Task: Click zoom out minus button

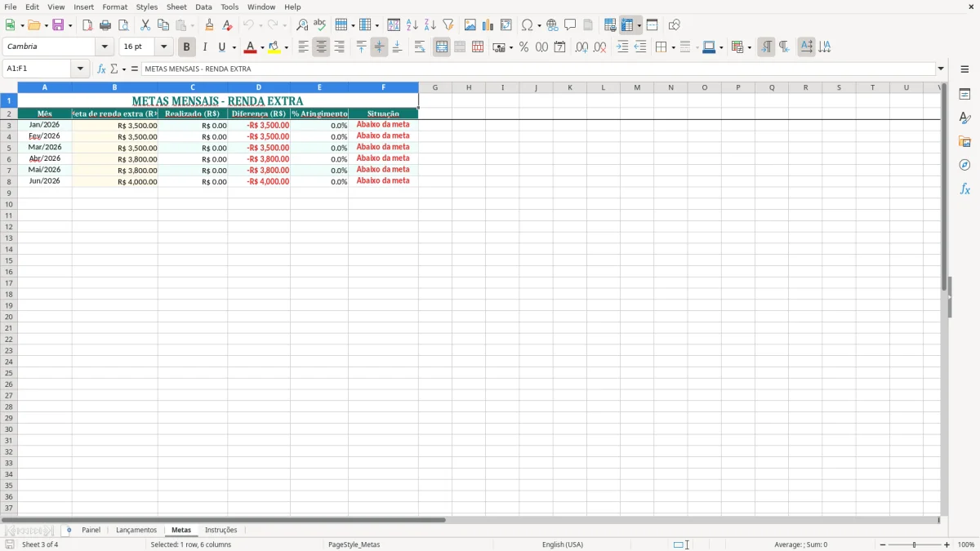Action: (883, 544)
